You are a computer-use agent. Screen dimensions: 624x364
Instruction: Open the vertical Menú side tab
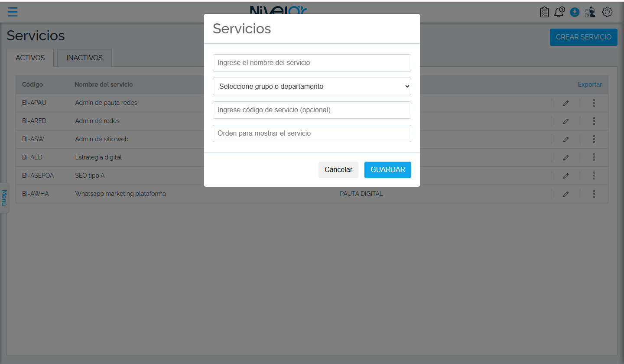(x=4, y=198)
